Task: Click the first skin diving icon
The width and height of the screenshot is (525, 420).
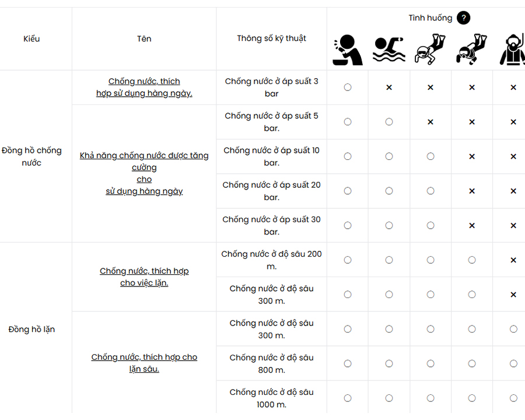Action: coord(430,49)
